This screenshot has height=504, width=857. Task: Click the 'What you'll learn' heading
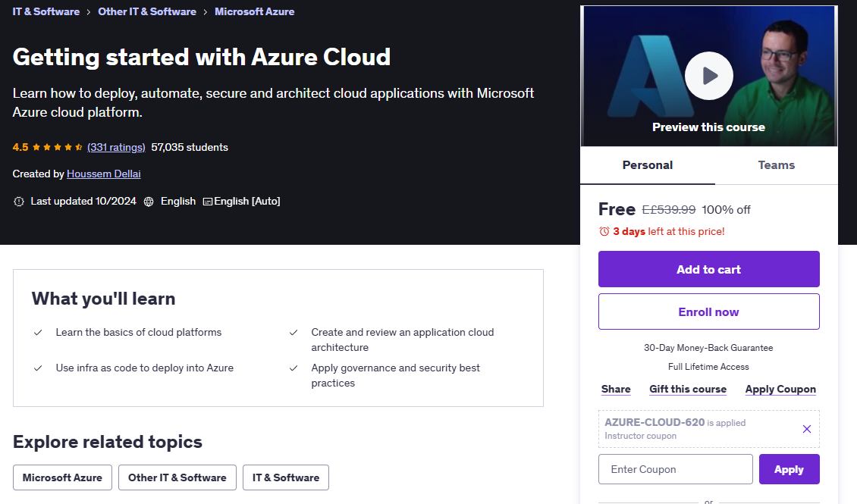coord(103,299)
